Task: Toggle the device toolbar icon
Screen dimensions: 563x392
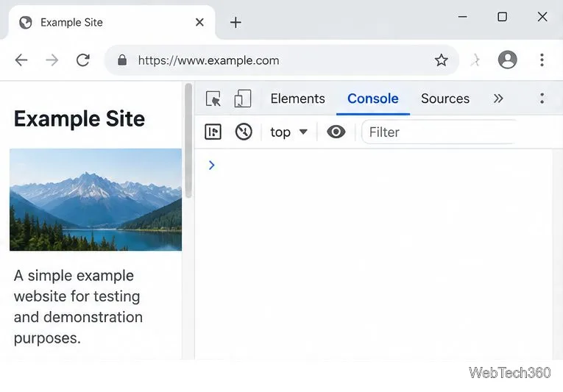Action: click(x=243, y=99)
